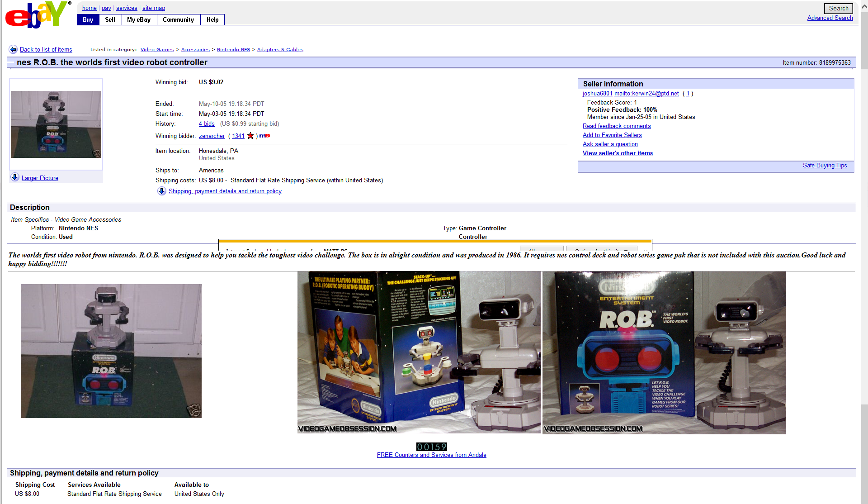Image resolution: width=868 pixels, height=504 pixels.
Task: Click View seller's other items link
Action: (618, 153)
